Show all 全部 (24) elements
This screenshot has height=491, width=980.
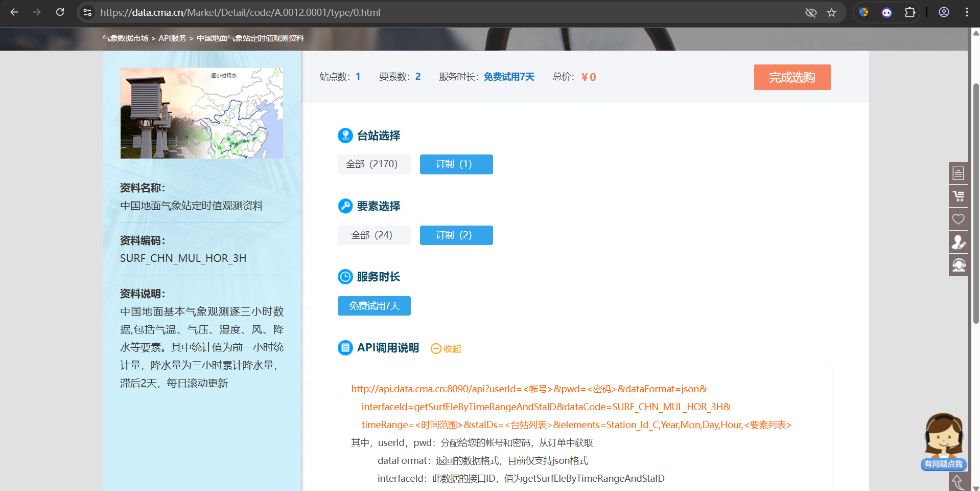click(x=374, y=235)
